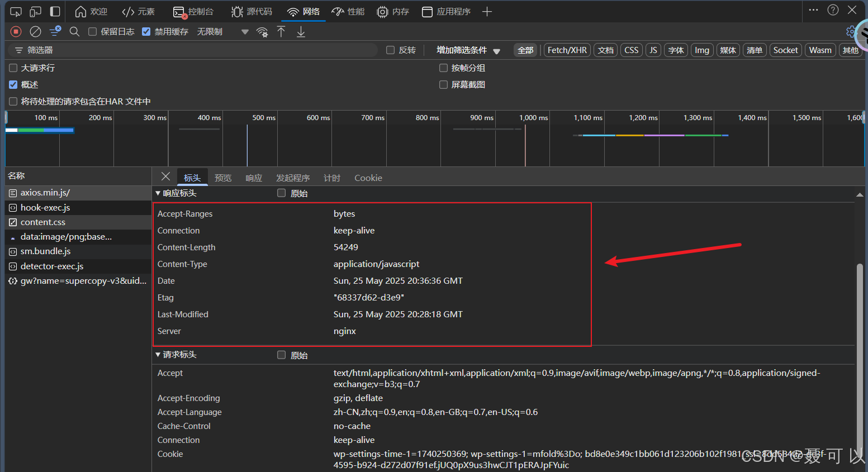Switch to 响应 response tab
868x472 pixels.
(x=254, y=178)
